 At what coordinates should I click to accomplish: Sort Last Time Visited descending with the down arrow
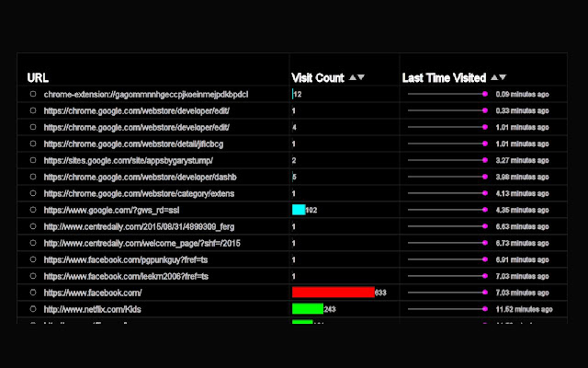(503, 77)
